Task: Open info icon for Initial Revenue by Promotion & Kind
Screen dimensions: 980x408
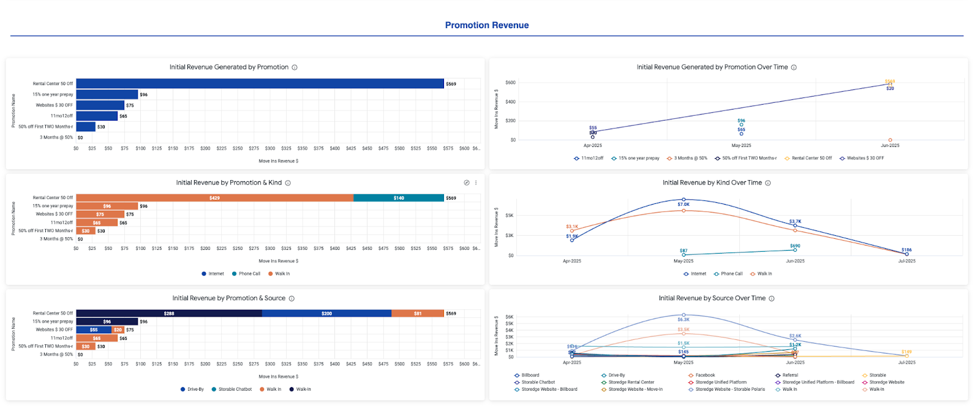Action: (x=288, y=183)
